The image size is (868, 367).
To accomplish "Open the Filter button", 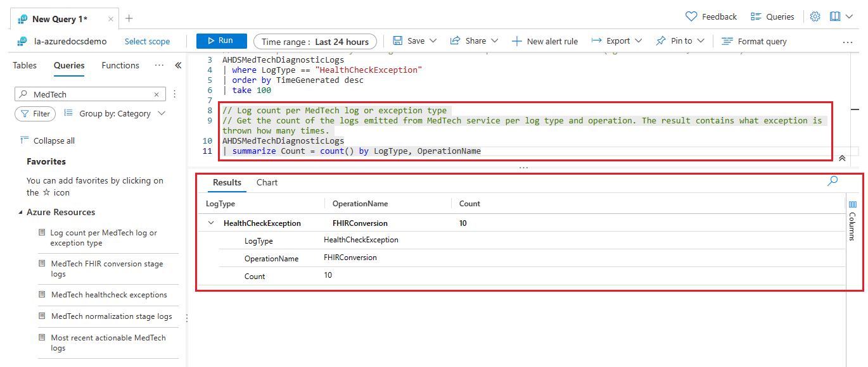I will 35,114.
